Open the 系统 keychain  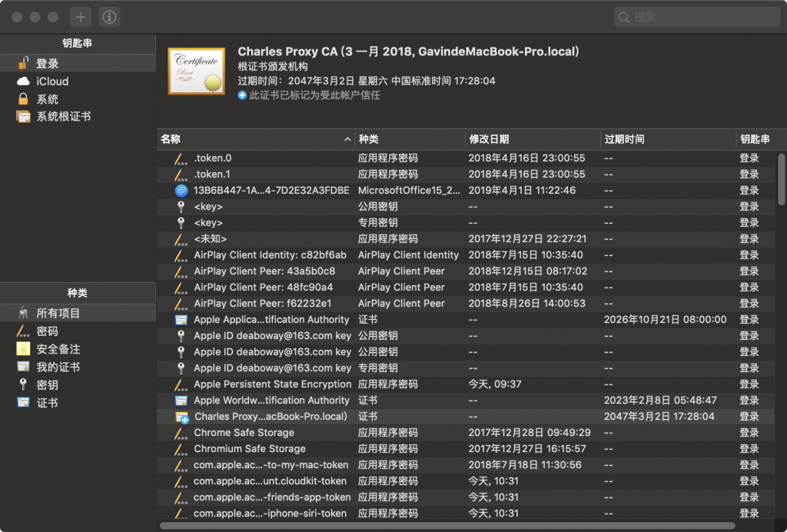[x=47, y=99]
